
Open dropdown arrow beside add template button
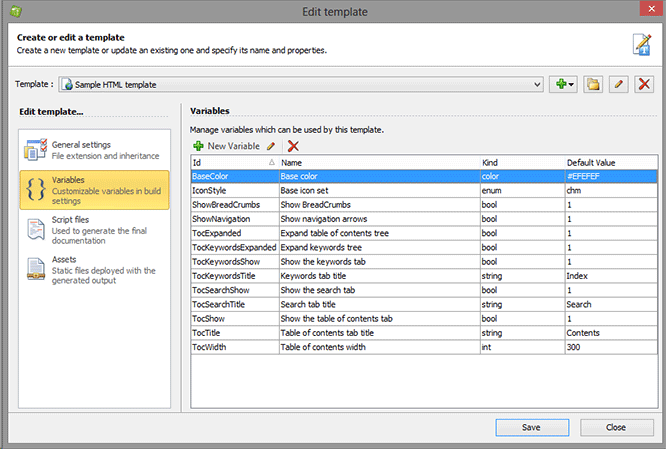click(573, 84)
